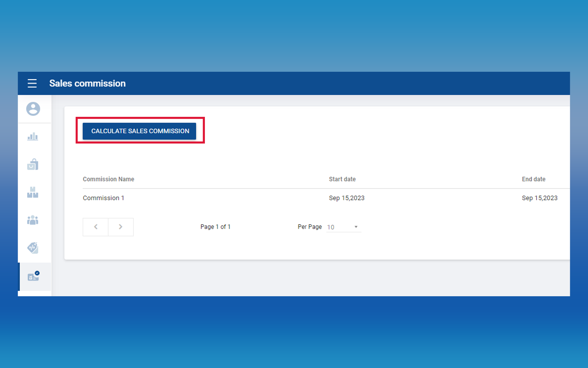
Task: Click the Start date column header
Action: coord(342,179)
